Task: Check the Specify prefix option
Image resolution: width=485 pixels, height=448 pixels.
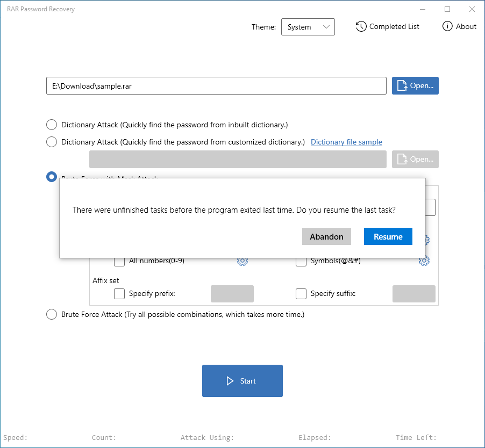Action: [119, 294]
